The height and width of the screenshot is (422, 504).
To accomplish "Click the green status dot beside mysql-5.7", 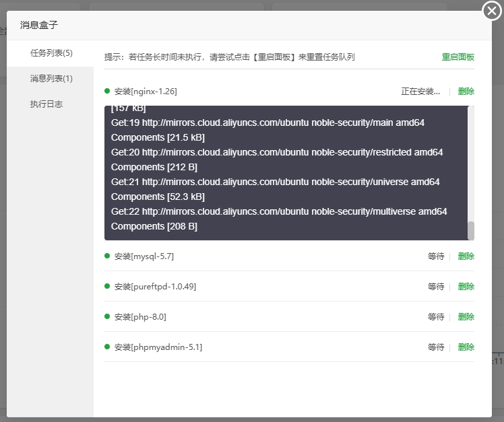I will pos(107,256).
